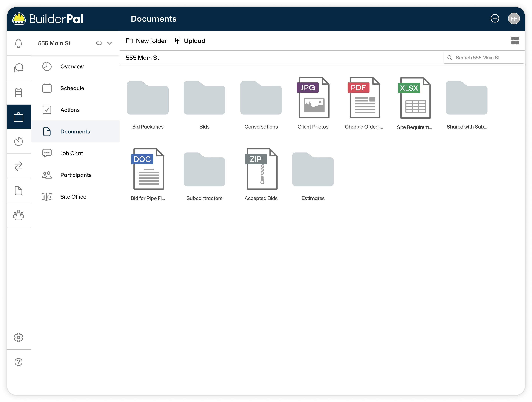Image resolution: width=532 pixels, height=402 pixels.
Task: Open the FF profile avatar menu
Action: coord(514,18)
